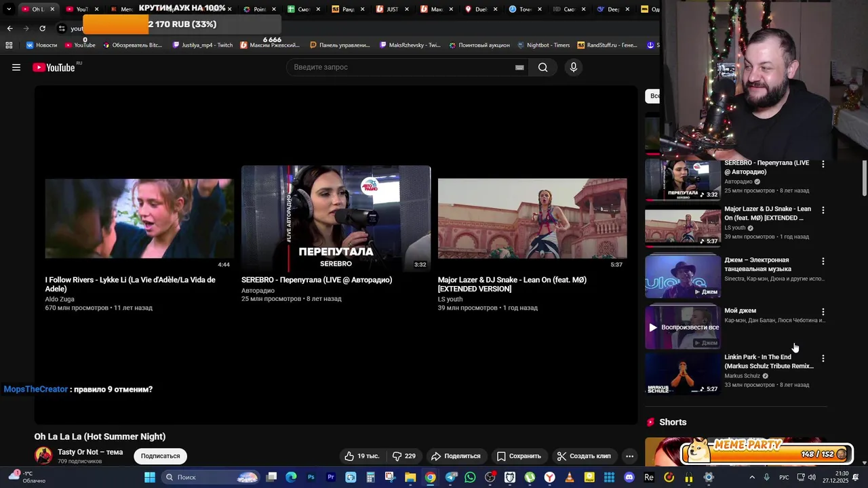Dislike the video (229)
The width and height of the screenshot is (868, 488).
pos(404,456)
